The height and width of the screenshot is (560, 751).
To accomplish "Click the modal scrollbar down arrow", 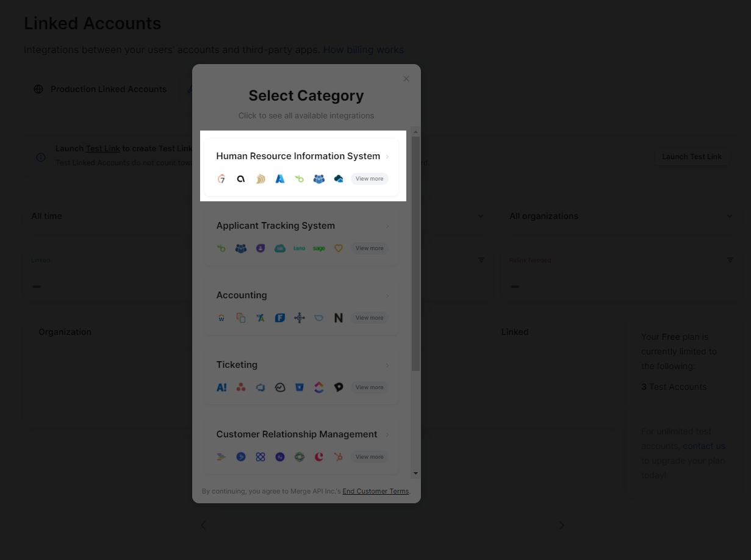I will [x=415, y=473].
